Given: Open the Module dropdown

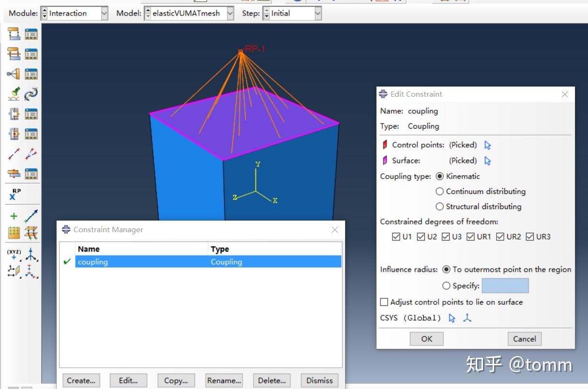Looking at the screenshot, I should tap(103, 13).
